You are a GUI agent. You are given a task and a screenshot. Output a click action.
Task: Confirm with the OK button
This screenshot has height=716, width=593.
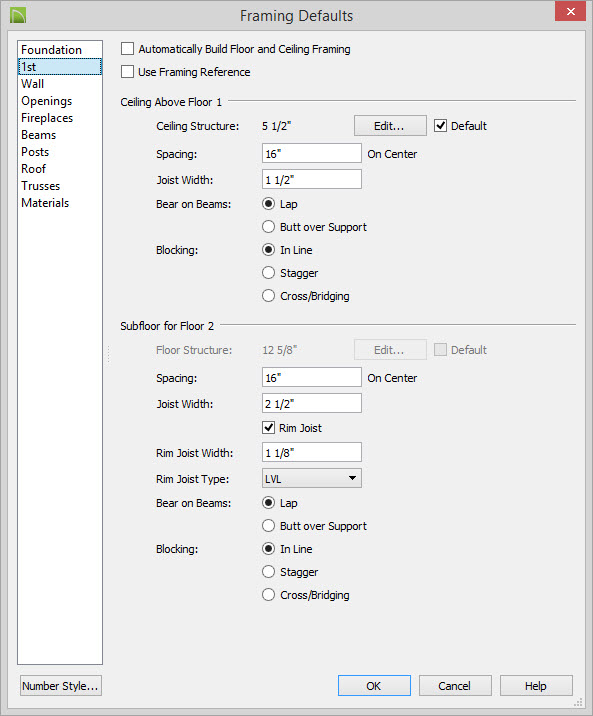click(x=374, y=685)
